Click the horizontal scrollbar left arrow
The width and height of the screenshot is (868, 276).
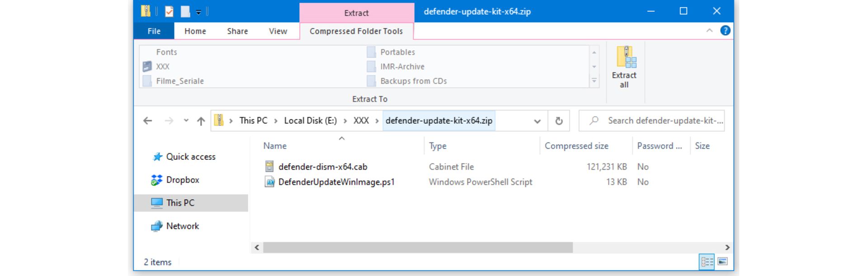pos(257,248)
